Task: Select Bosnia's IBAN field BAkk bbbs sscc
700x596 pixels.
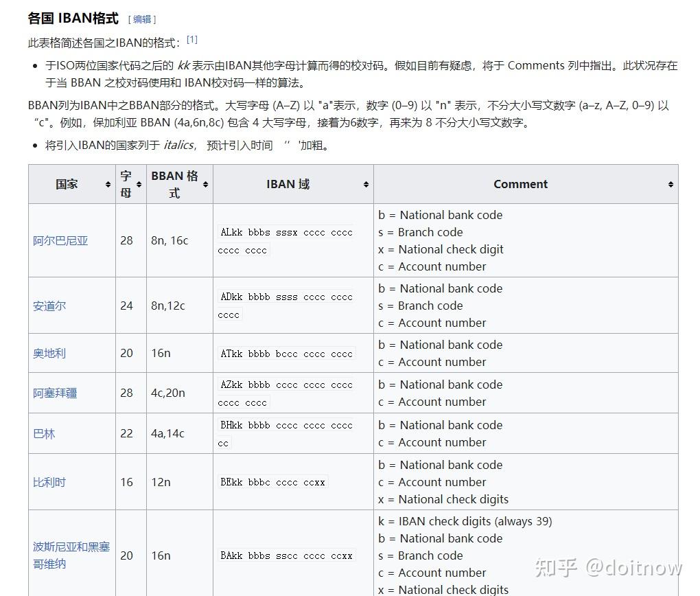Action: 287,555
